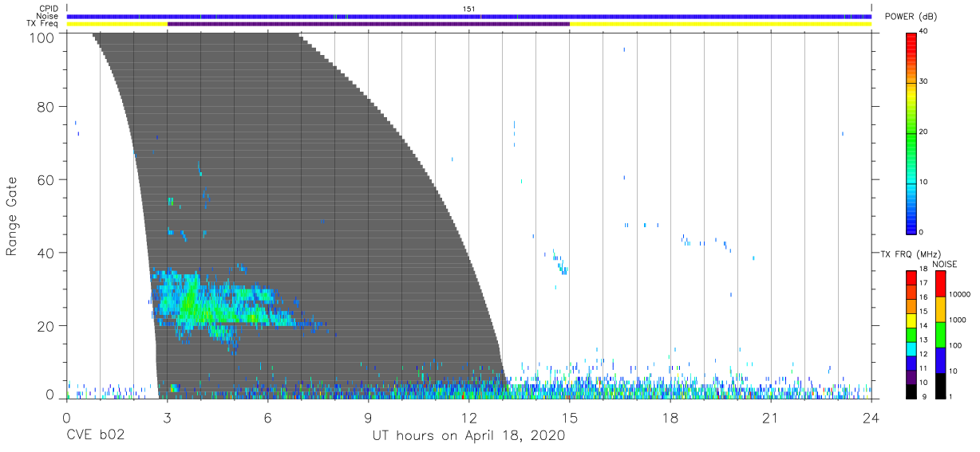
Task: Click the Noise row label
Action: pyautogui.click(x=49, y=16)
